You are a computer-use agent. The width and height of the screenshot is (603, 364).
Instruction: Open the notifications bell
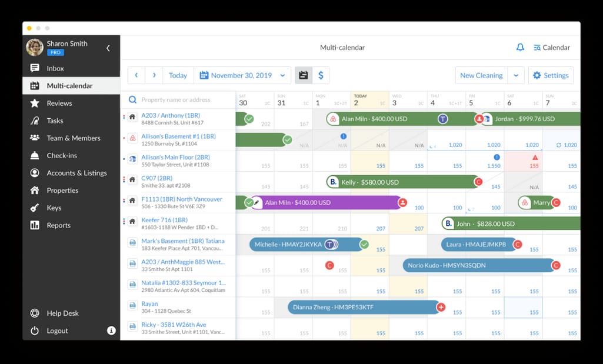[x=520, y=47]
